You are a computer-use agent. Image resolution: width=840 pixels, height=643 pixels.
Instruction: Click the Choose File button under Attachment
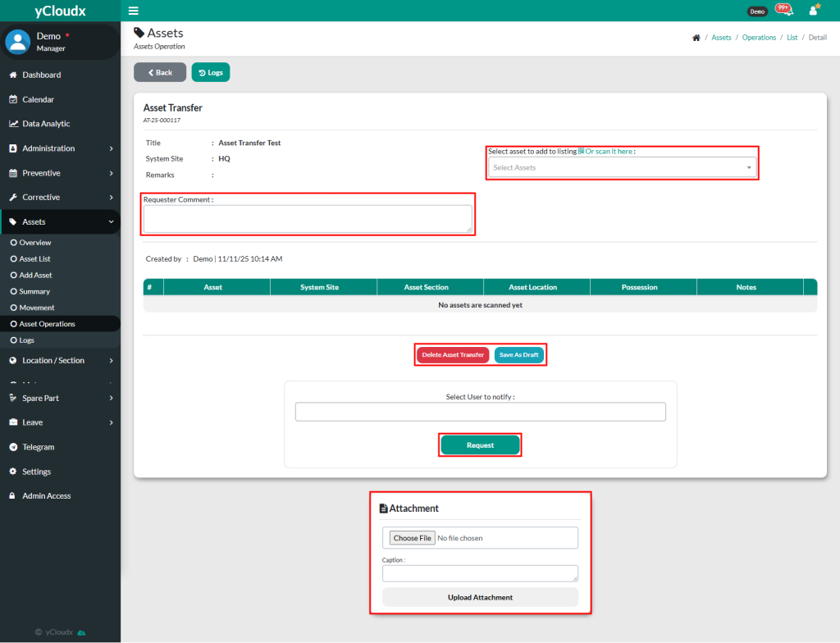412,538
